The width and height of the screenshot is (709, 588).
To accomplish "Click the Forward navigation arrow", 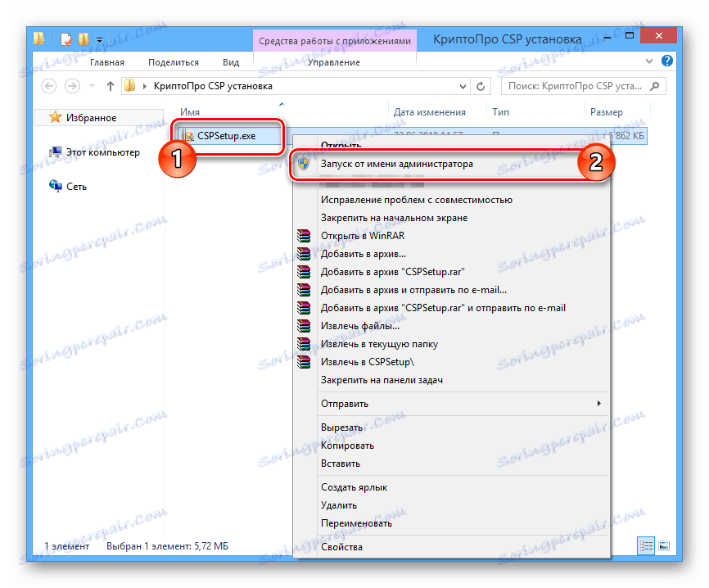I will coord(72,86).
